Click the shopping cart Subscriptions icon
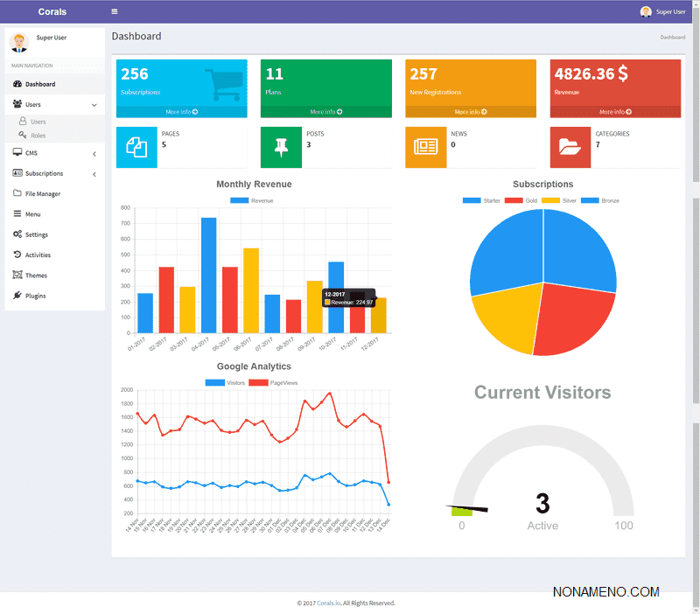Screen dimensions: 700x614 (x=221, y=84)
